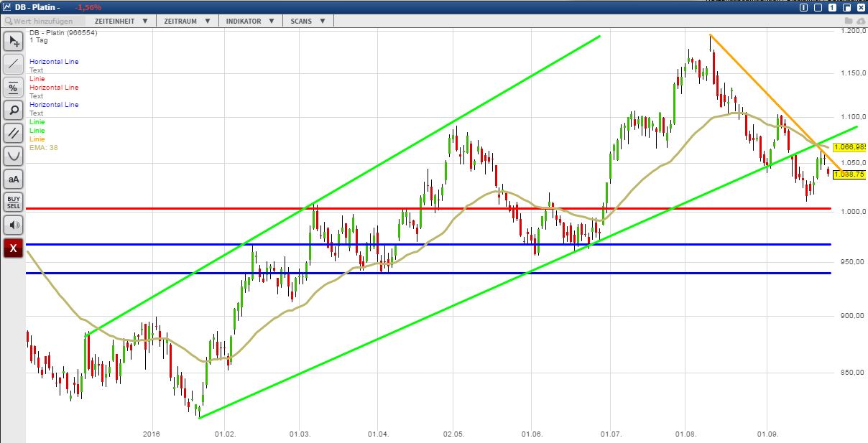Viewport: 868px width, 443px height.
Task: Select the cursor/move tool
Action: point(13,42)
